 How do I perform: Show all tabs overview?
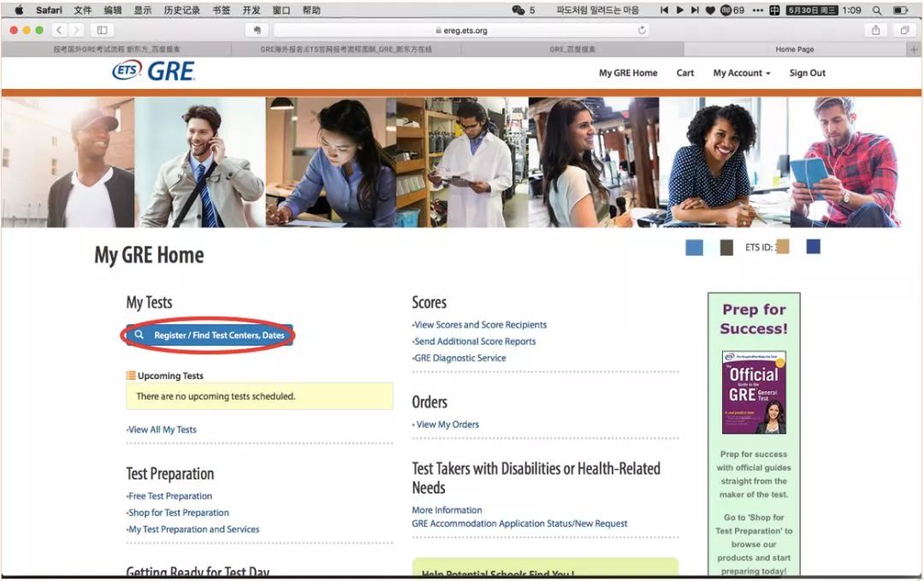pyautogui.click(x=904, y=30)
